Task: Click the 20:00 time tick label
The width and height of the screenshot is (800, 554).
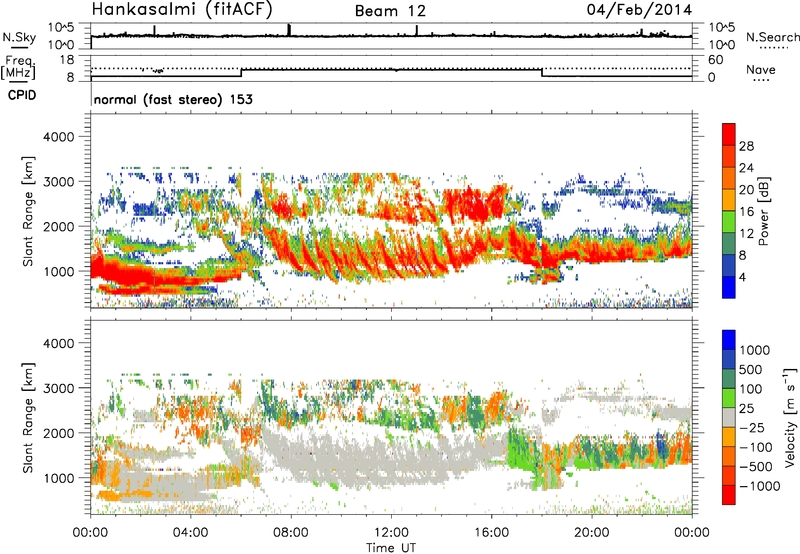Action: (592, 533)
